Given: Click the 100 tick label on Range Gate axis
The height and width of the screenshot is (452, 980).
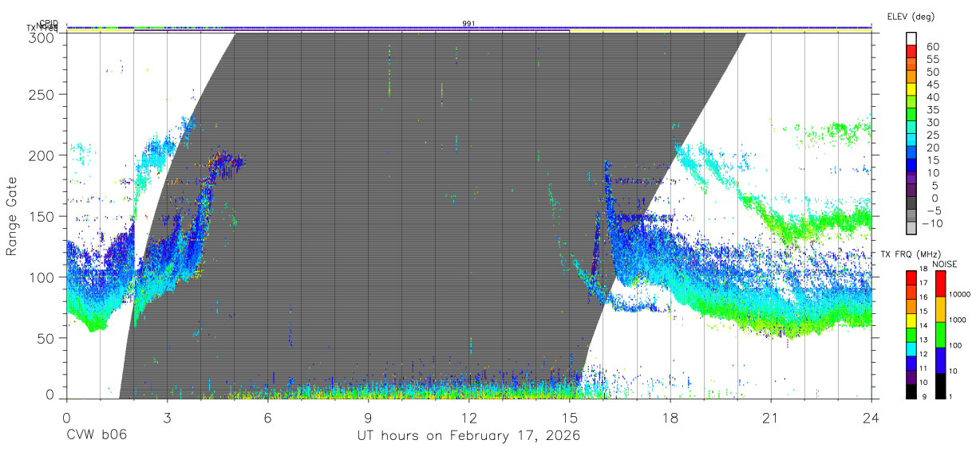Looking at the screenshot, I should [x=43, y=277].
